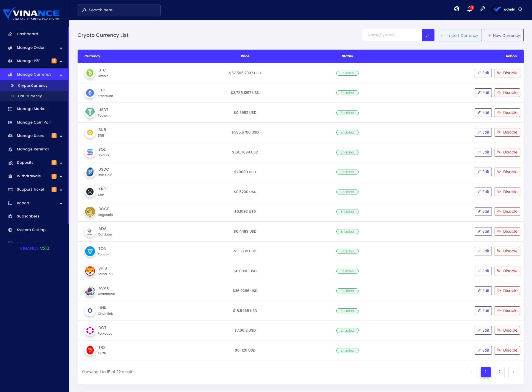
Task: Disable the DOGE currency
Action: click(507, 211)
